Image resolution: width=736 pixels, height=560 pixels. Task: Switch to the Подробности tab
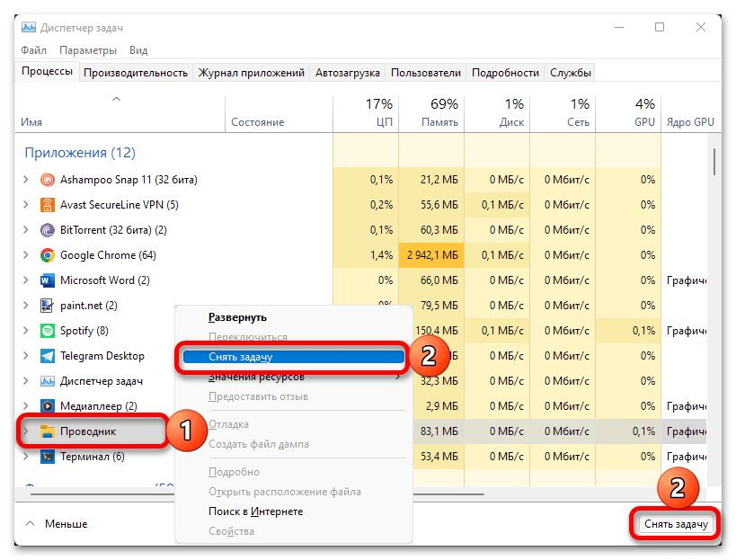pos(505,73)
